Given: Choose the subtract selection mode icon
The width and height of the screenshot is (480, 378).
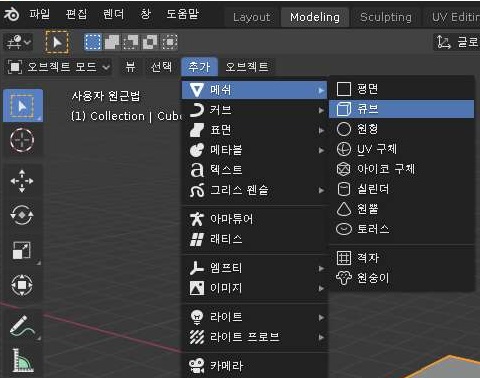Looking at the screenshot, I should click(131, 42).
